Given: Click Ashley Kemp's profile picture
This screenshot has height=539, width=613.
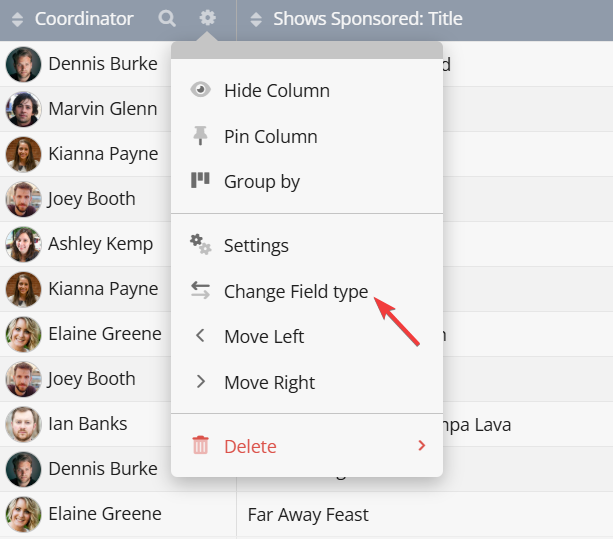Looking at the screenshot, I should (x=23, y=244).
